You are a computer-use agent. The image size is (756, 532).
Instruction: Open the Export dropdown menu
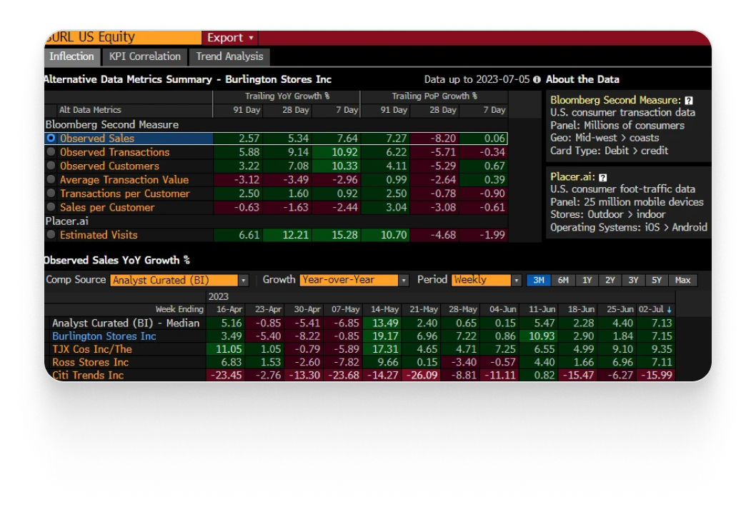coord(229,38)
